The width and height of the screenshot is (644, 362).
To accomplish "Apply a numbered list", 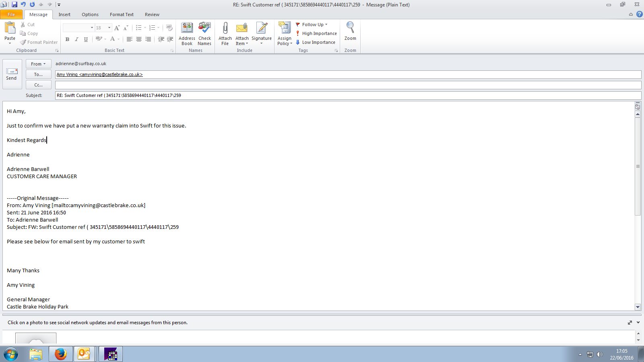I will (x=152, y=28).
